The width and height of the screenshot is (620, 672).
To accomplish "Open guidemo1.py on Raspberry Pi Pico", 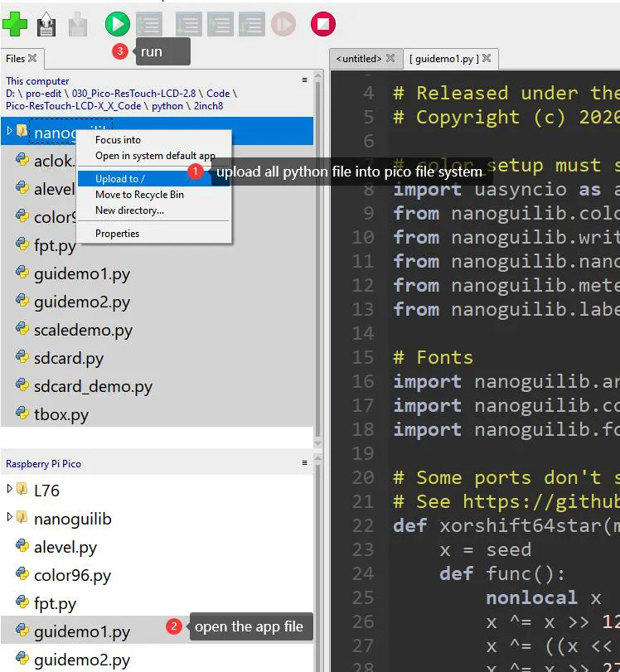I will [x=82, y=631].
